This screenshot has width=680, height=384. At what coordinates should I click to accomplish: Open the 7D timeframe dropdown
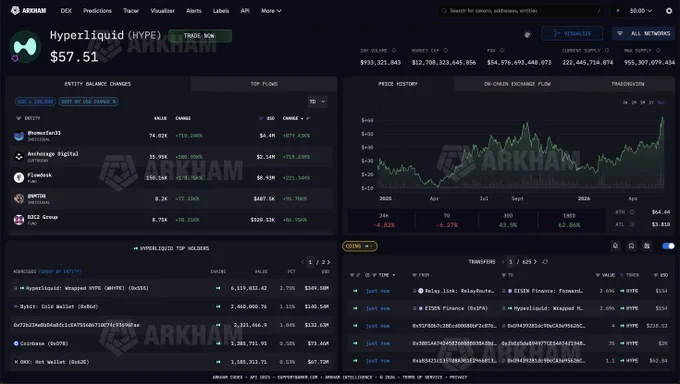[317, 102]
